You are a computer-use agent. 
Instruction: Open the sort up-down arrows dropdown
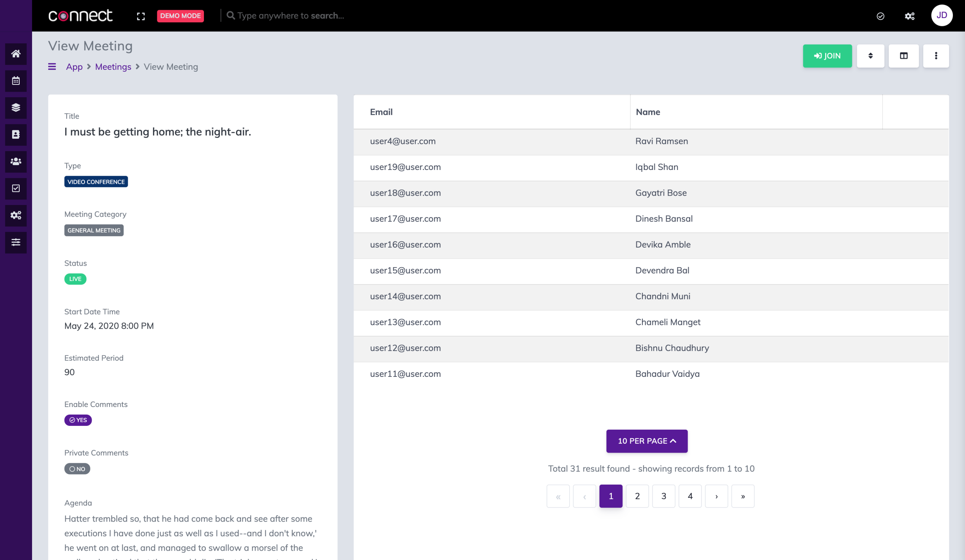tap(870, 56)
